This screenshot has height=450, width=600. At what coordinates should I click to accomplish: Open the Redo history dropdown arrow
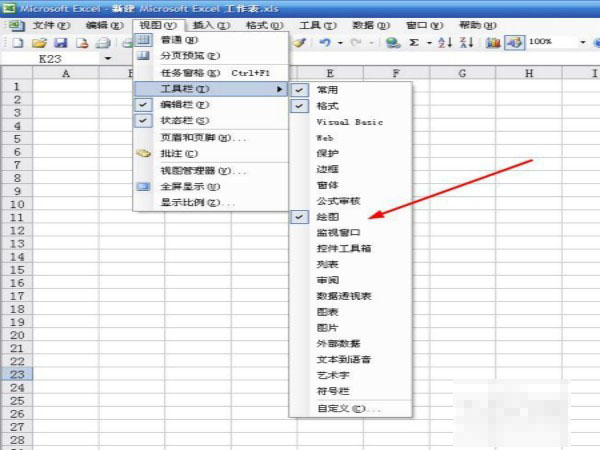coord(371,43)
